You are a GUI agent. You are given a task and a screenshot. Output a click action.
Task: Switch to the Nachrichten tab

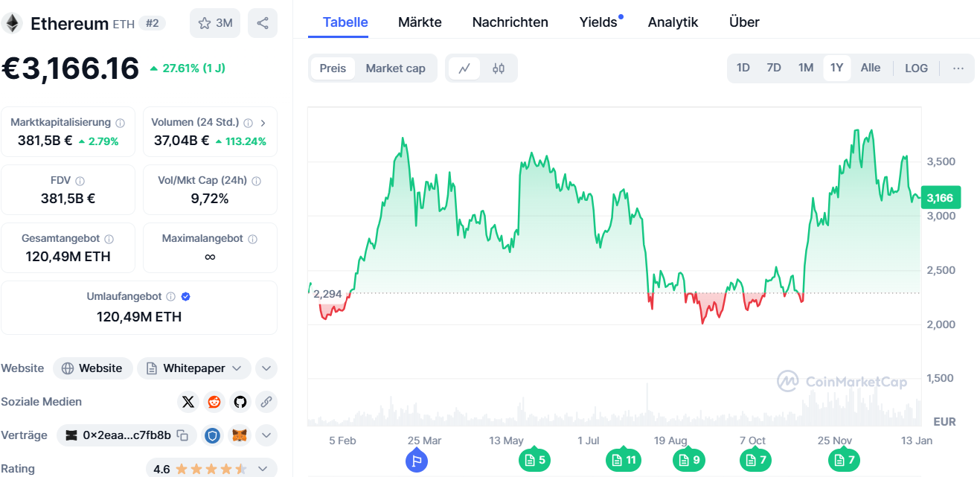tap(510, 22)
